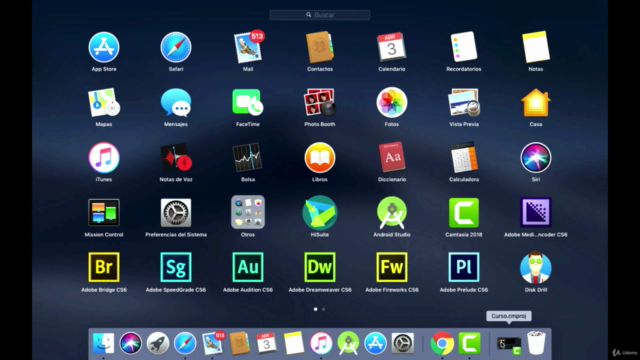
Task: Open System Preferences gear in the Dock
Action: [403, 343]
